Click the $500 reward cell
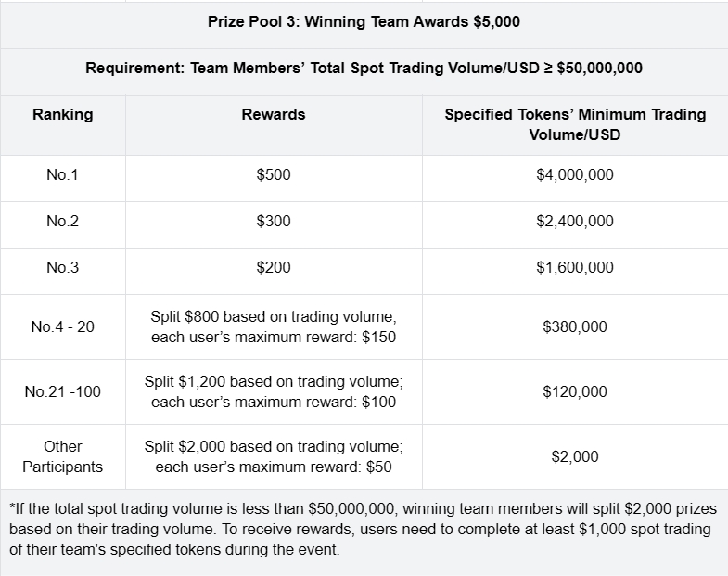 coord(274,174)
